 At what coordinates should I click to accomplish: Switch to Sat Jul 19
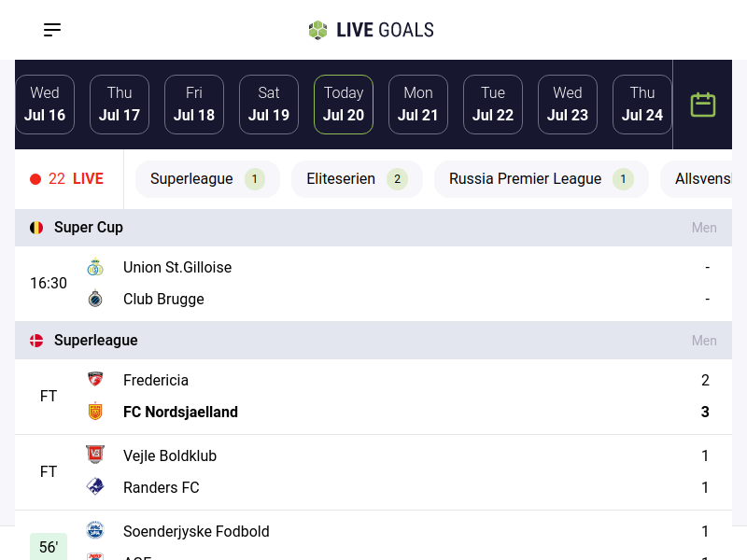click(269, 105)
